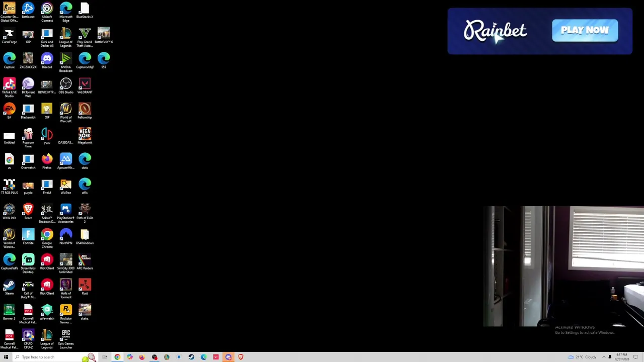Viewport: 644px width, 362px height.
Task: Select the OBS Studio icon
Action: [x=66, y=86]
